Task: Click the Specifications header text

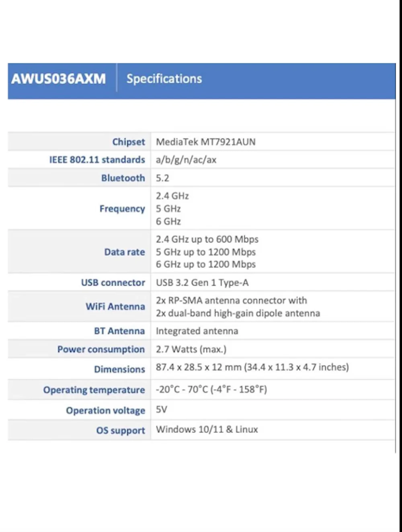Action: 164,79
